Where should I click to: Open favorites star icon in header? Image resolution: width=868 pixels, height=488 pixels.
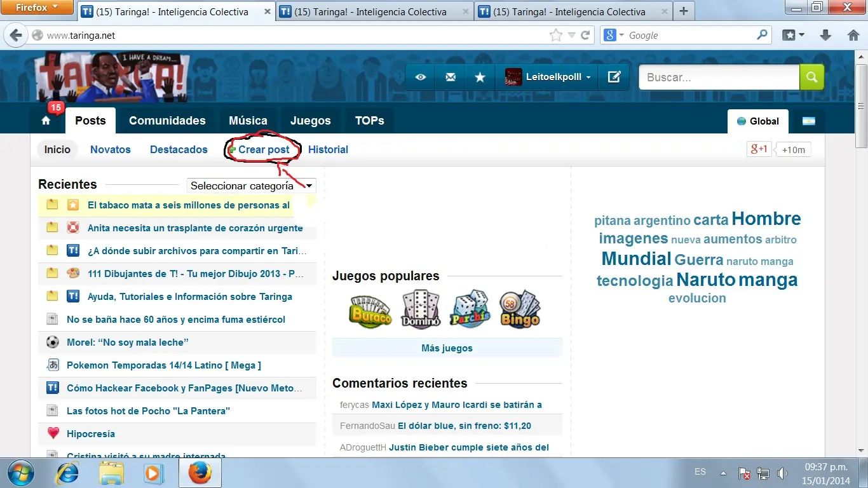480,77
